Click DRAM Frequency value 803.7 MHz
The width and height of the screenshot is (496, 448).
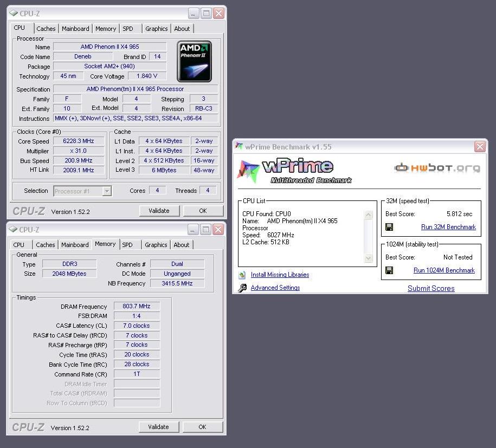[x=137, y=306]
